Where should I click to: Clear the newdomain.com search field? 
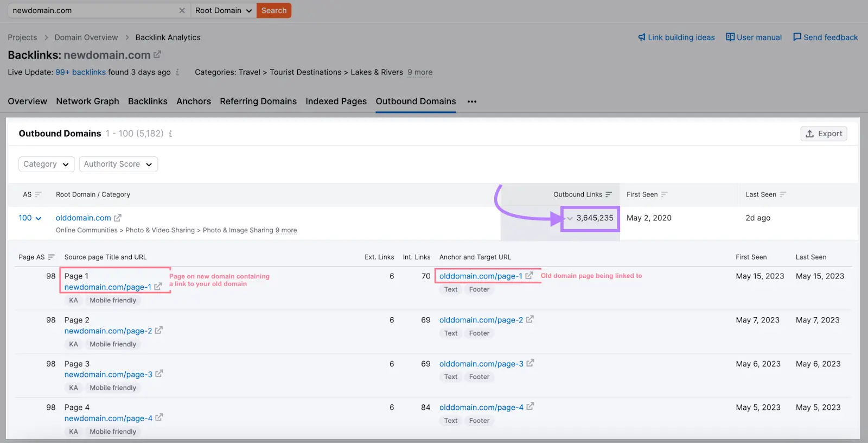pos(182,11)
